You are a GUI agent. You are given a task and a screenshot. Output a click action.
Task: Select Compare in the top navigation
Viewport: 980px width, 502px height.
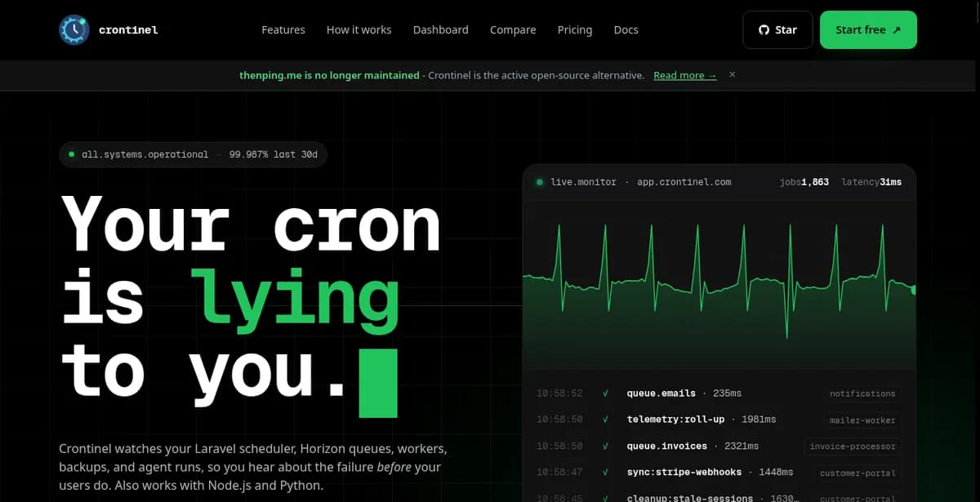point(513,30)
